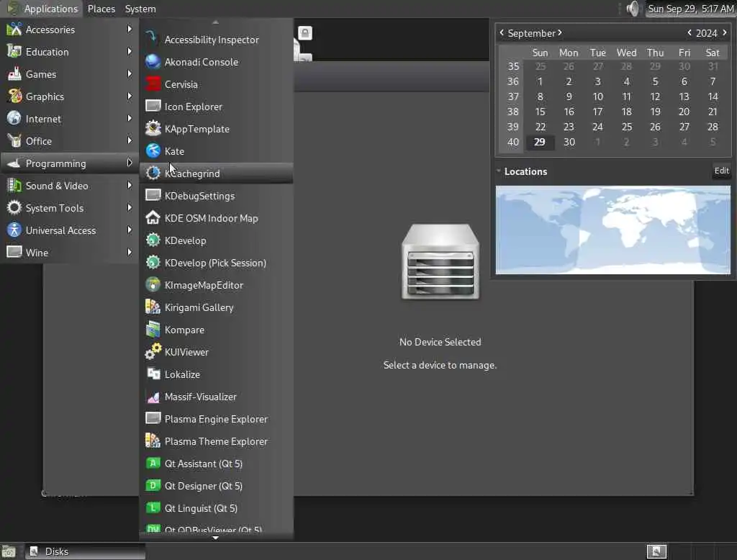Click Edit button in Locations
737x560 pixels.
721,171
